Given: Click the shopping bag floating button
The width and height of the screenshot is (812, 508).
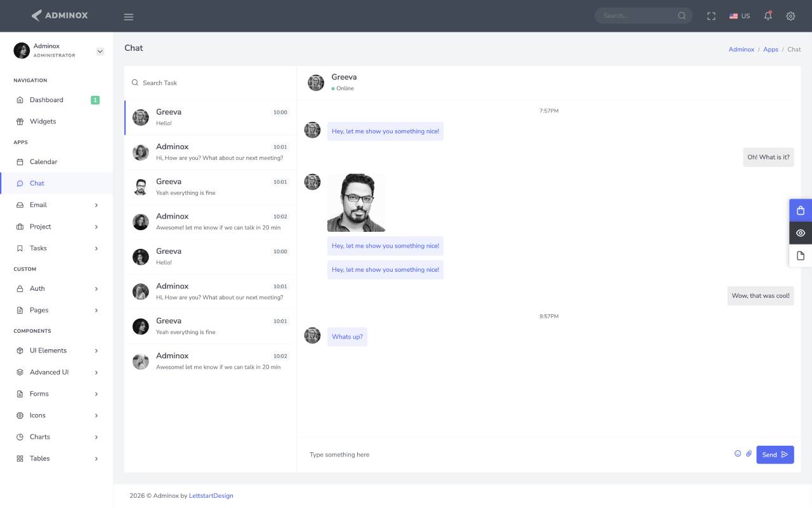Looking at the screenshot, I should click(801, 210).
